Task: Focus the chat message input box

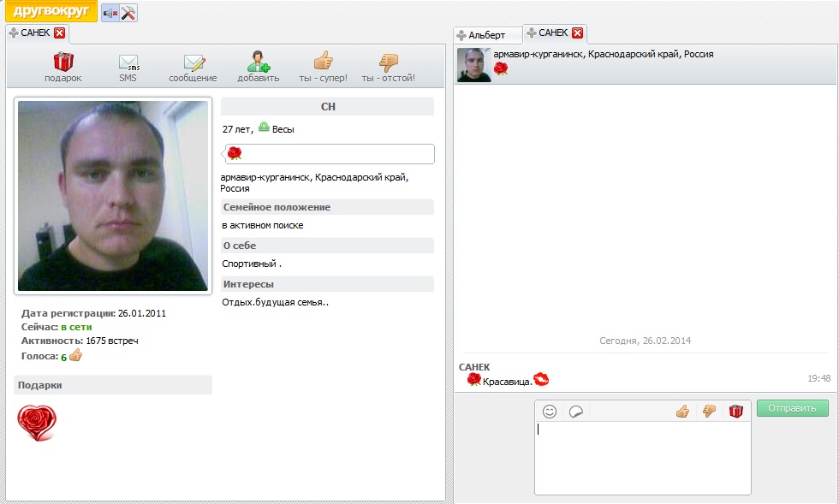Action: pyautogui.click(x=643, y=458)
